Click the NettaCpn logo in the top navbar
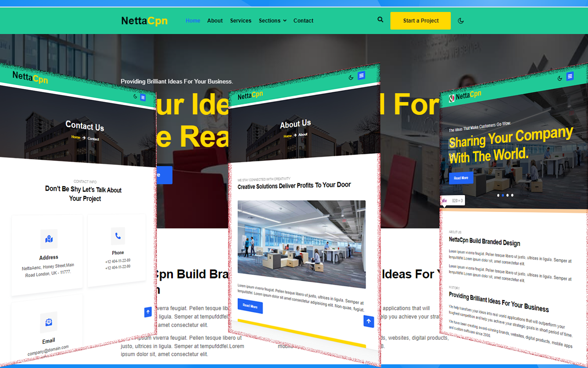Image resolution: width=588 pixels, height=368 pixels. click(144, 21)
